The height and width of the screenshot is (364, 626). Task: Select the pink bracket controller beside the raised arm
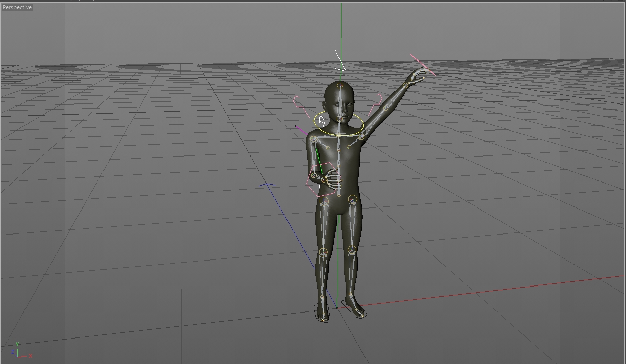click(376, 105)
